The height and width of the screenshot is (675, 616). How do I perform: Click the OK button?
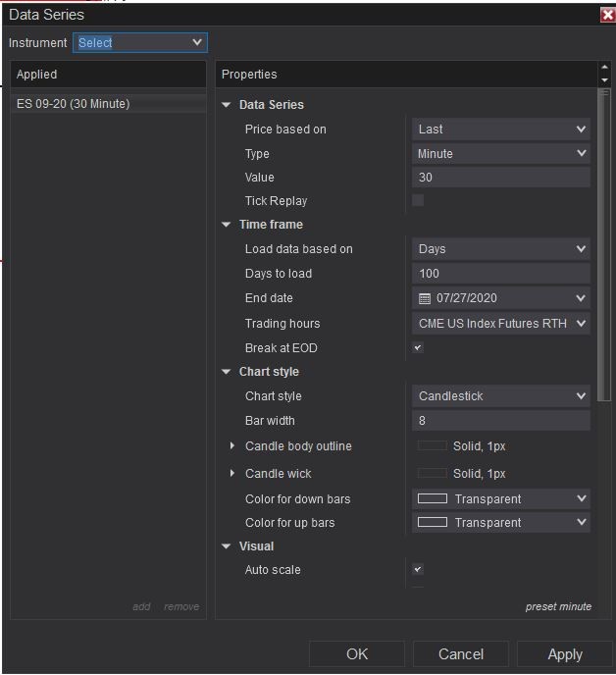click(x=356, y=654)
